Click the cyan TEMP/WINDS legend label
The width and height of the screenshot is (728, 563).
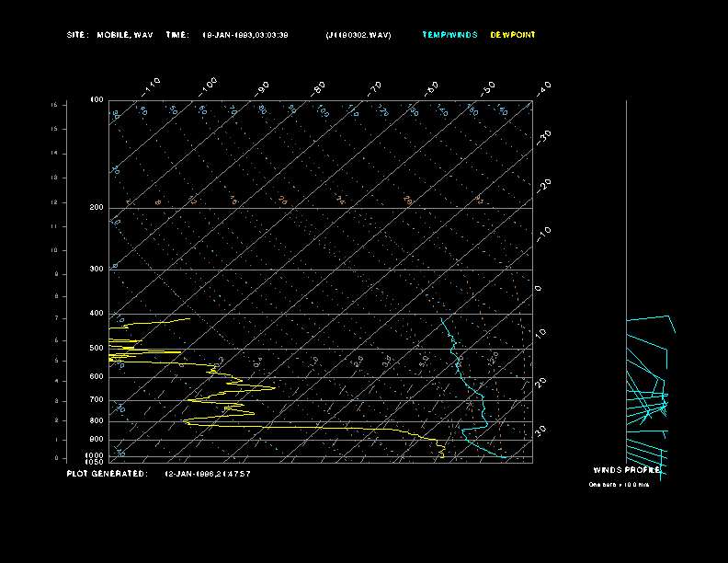449,35
